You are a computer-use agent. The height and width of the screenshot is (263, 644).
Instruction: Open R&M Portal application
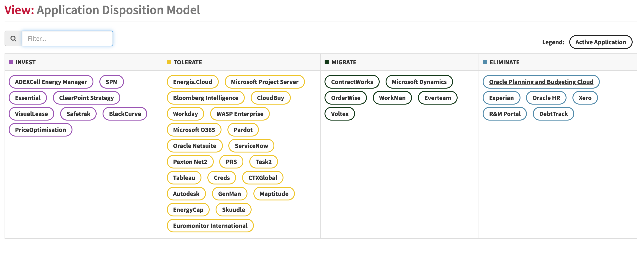point(505,114)
